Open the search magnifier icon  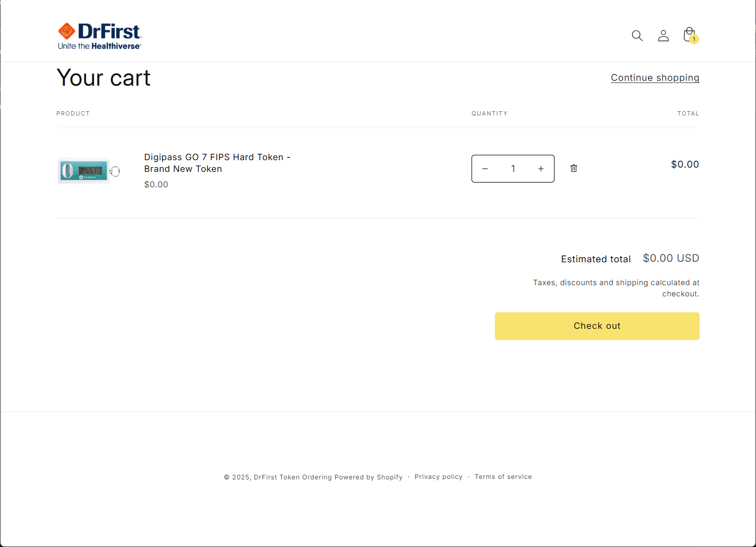[x=637, y=36]
